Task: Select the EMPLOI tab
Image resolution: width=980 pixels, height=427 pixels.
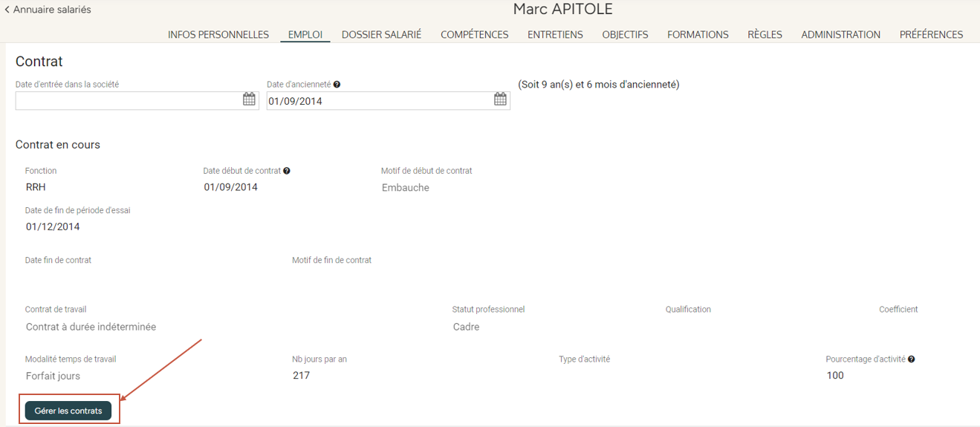Action: (x=305, y=35)
